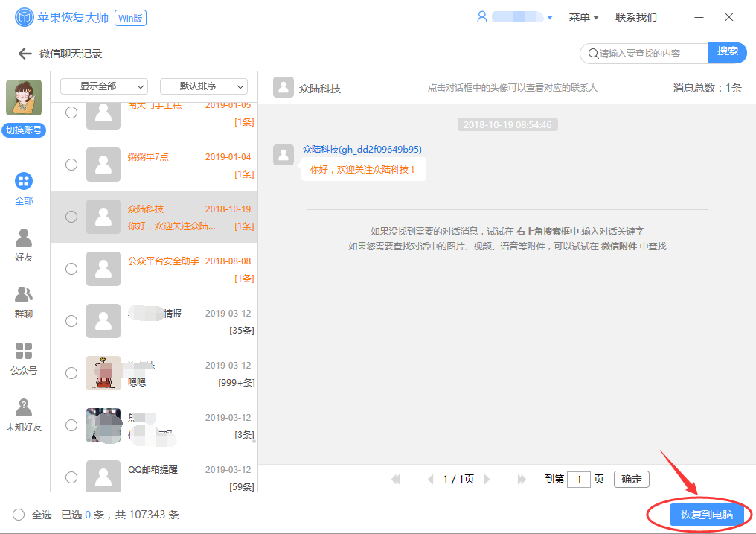
Task: Open 联系我们 in the title bar
Action: [636, 17]
